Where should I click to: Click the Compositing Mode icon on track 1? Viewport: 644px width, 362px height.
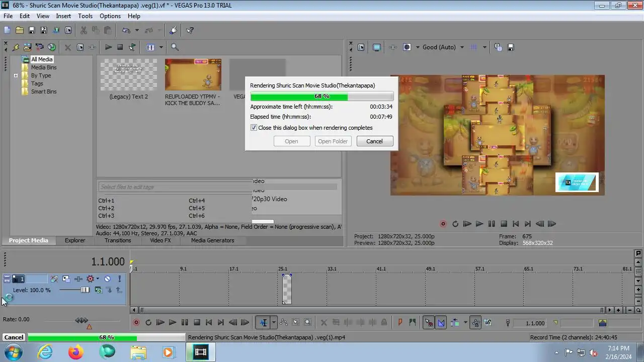click(x=98, y=290)
